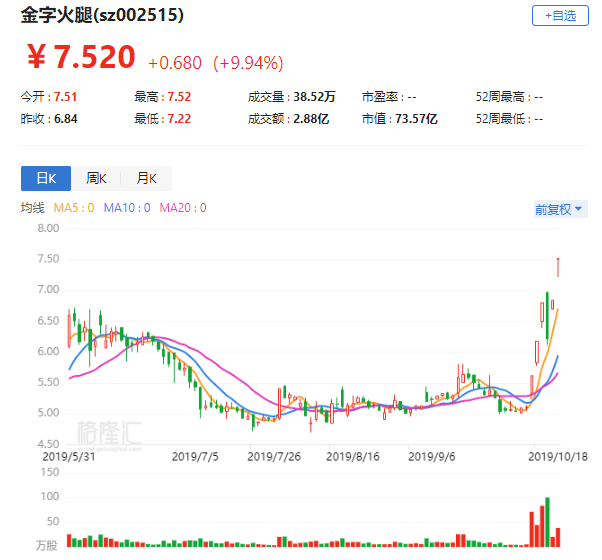Click the MA10 : 0 indicator label

[x=127, y=208]
